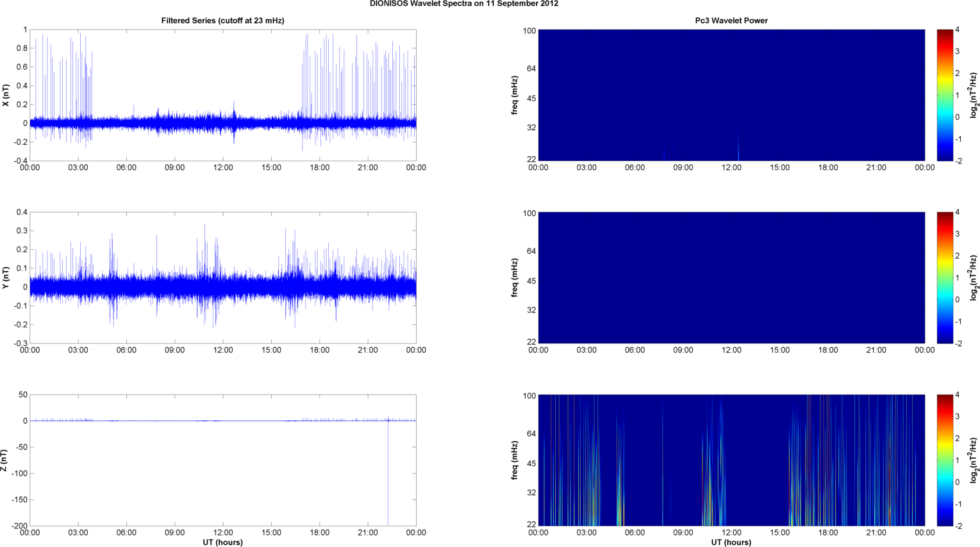Click the "18:00" tick under the Y time series
This screenshot has width=980, height=547.
320,350
